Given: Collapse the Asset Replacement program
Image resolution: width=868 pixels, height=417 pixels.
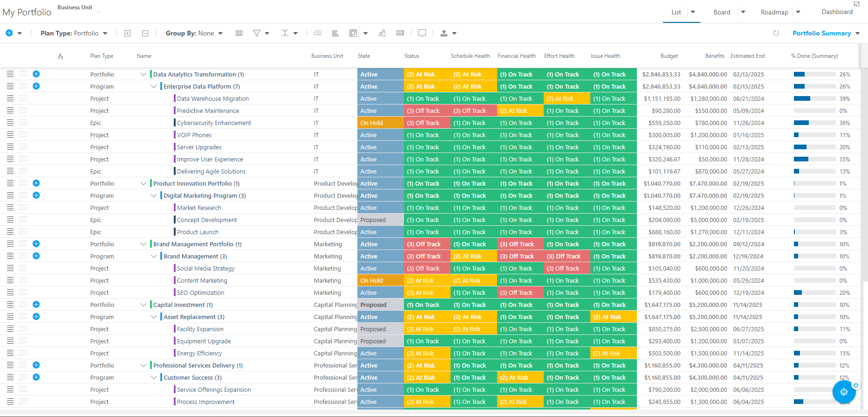Looking at the screenshot, I should (154, 317).
